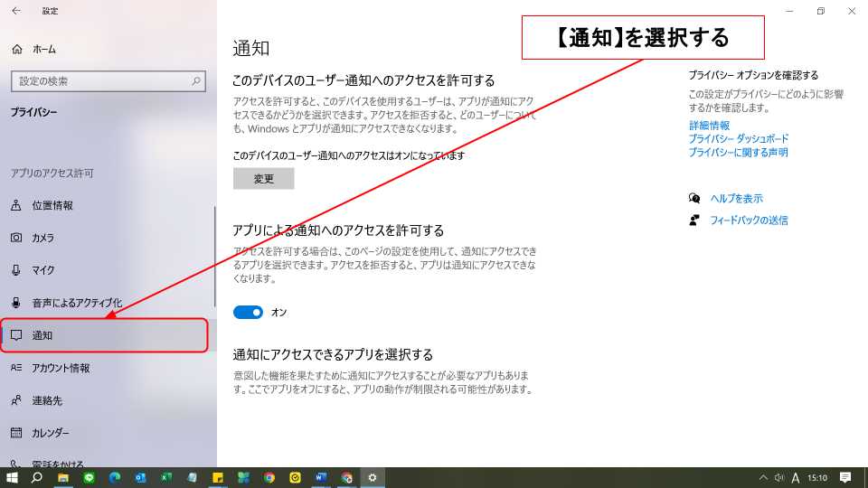Click ヘルプを表示 (Get help)
Image resolution: width=868 pixels, height=488 pixels.
click(736, 199)
